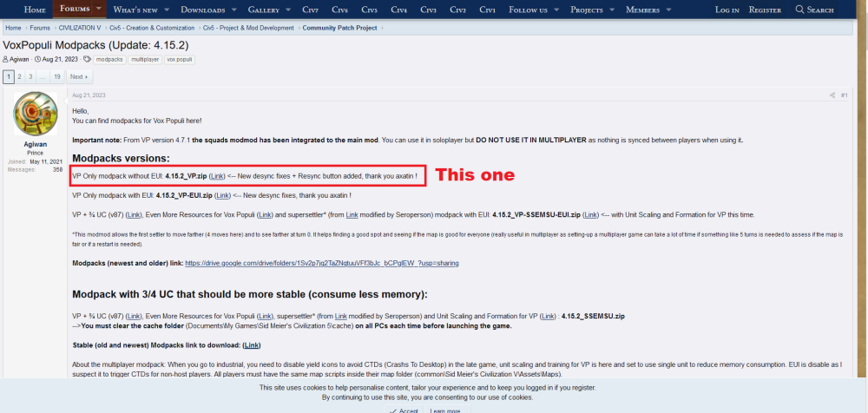
Task: Click the thread start date Aug 21, 2023 under the title
Action: 60,59
